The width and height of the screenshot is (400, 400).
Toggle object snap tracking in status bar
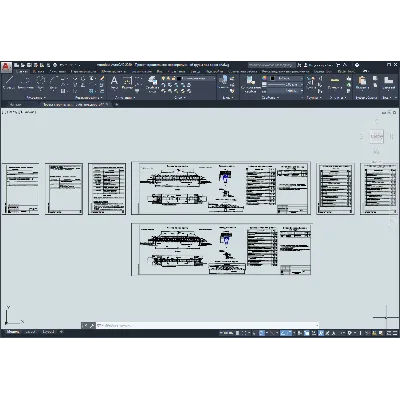point(283,333)
